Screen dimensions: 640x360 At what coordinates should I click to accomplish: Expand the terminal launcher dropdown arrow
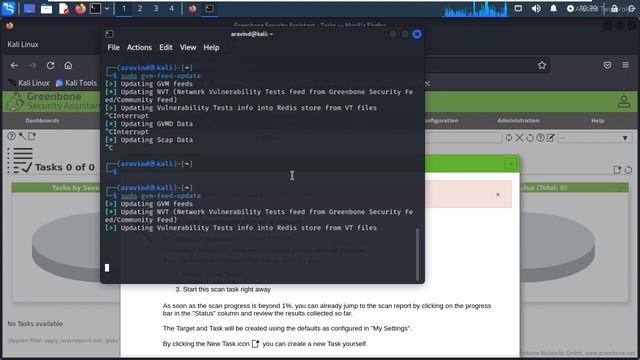coord(107,8)
